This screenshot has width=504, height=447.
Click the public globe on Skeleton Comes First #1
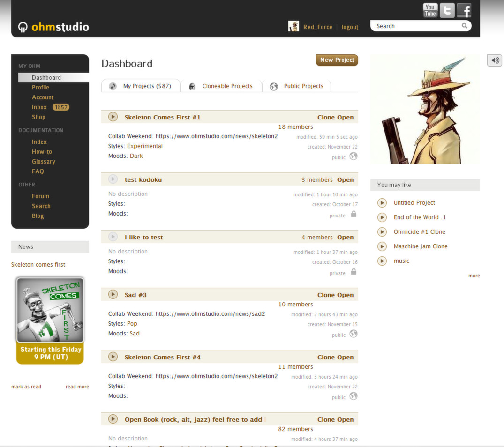point(353,157)
